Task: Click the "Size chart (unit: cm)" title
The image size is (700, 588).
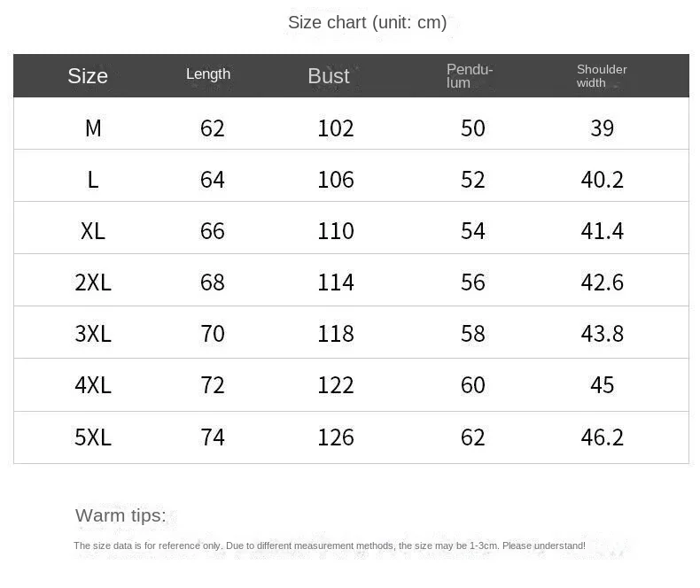Action: pos(367,22)
